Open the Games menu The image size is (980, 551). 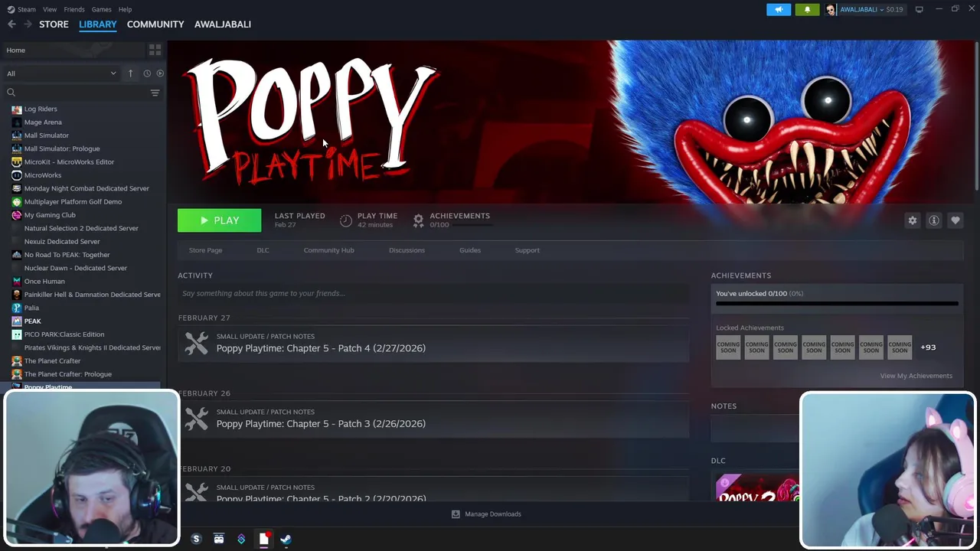click(101, 9)
